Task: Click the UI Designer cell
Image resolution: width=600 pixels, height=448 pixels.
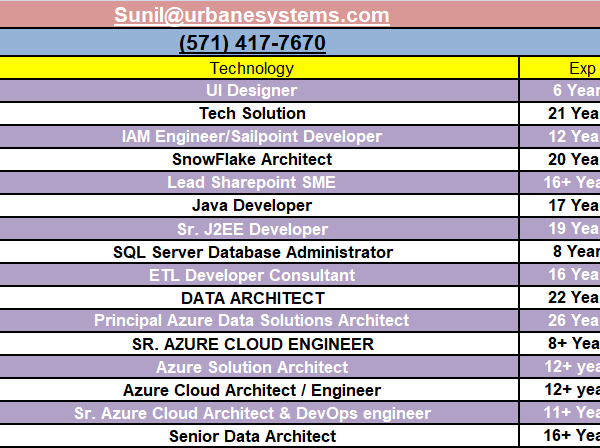Action: (x=252, y=90)
